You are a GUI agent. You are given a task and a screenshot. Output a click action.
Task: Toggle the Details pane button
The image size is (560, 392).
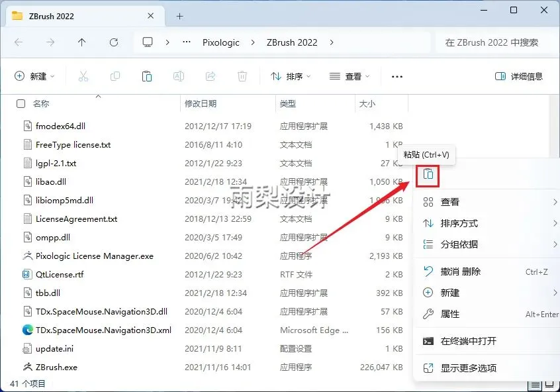click(519, 76)
